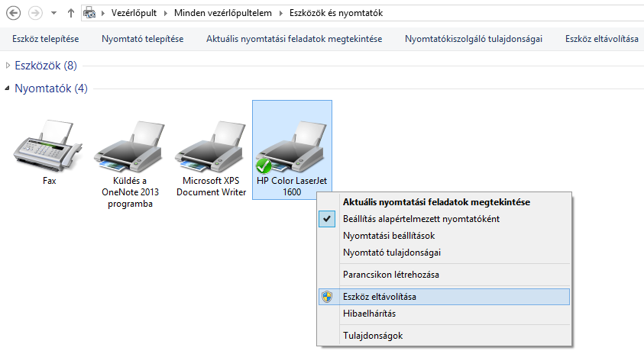Viewport: 644px width, 354px height.
Task: Click Nyomtató telepítése toolbar button
Action: tap(143, 39)
